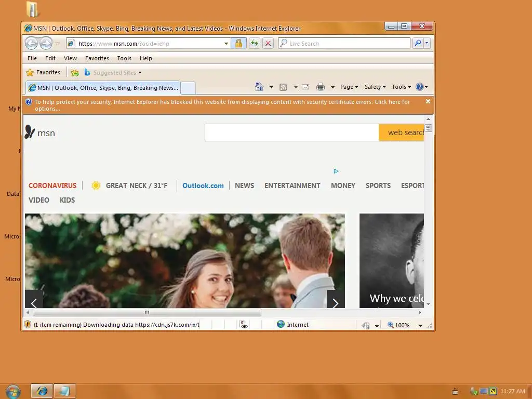Open the Page dropdown menu

[x=349, y=87]
